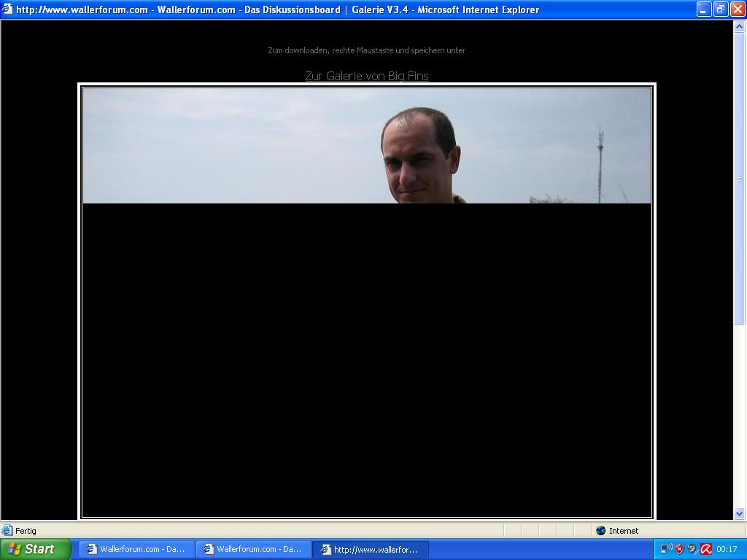
Task: Click the speaker volume tray icon
Action: click(x=692, y=549)
